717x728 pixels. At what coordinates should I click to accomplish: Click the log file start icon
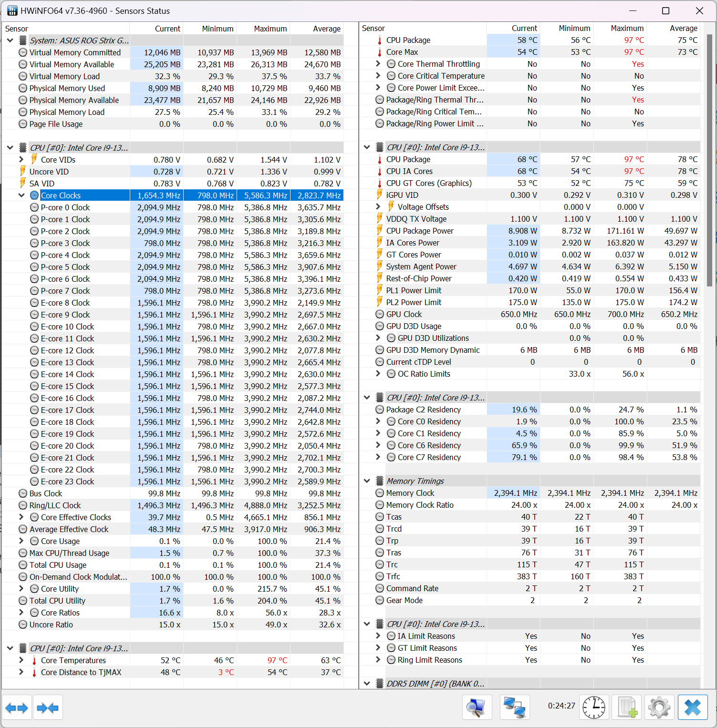[x=627, y=707]
